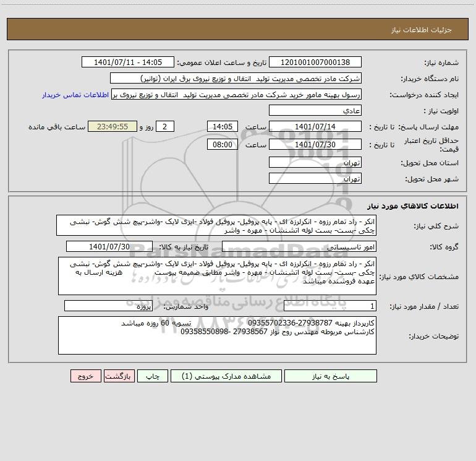Screen dimensions: 476x461
Task: Click the حداقل تاریخ اعتبار قیمت label
Action: [431, 145]
